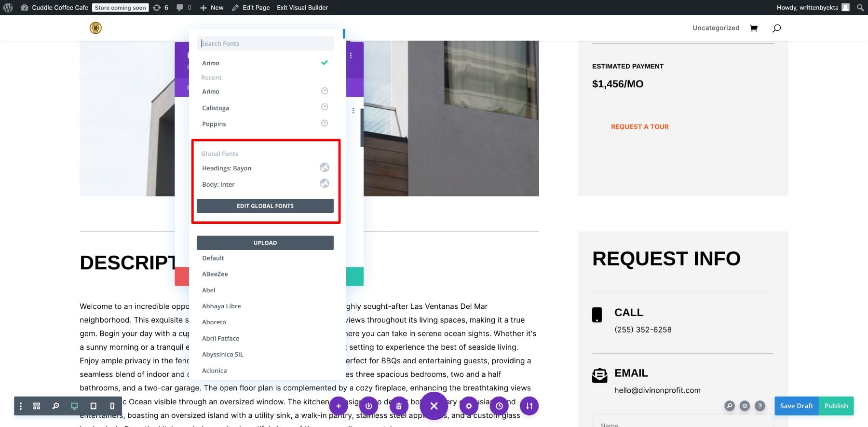Open builder toolbar three-dot menu
This screenshot has width=868, height=427.
point(20,406)
